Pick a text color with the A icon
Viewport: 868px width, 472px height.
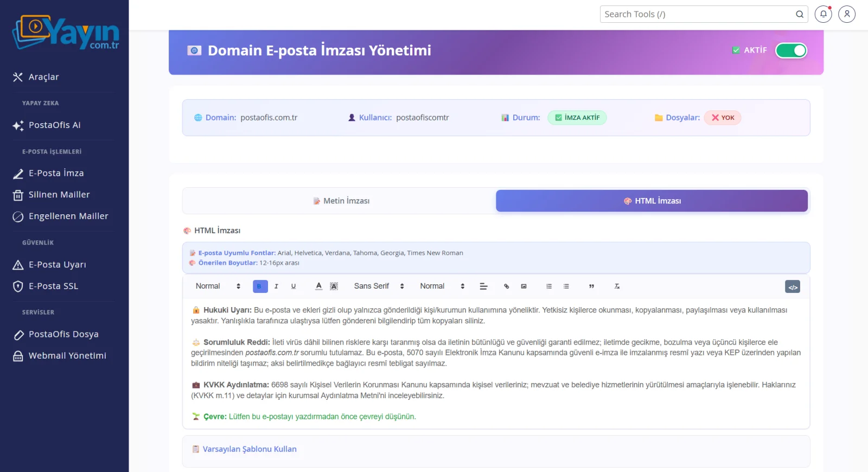319,286
